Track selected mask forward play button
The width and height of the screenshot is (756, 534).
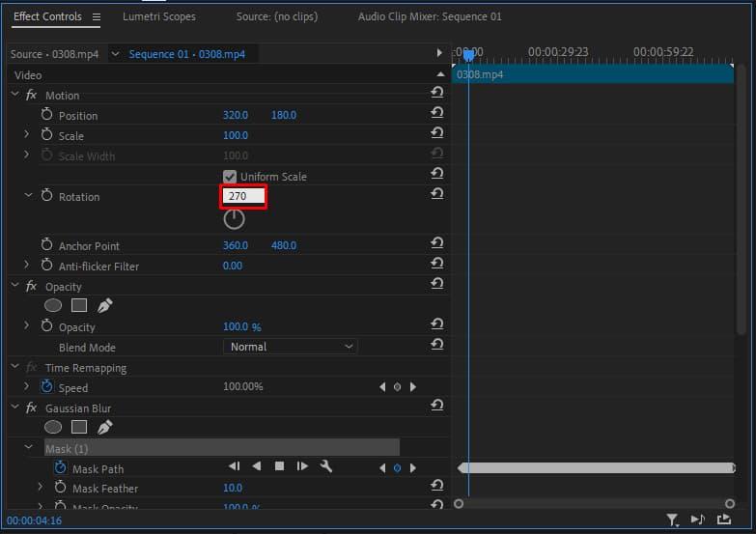(302, 466)
